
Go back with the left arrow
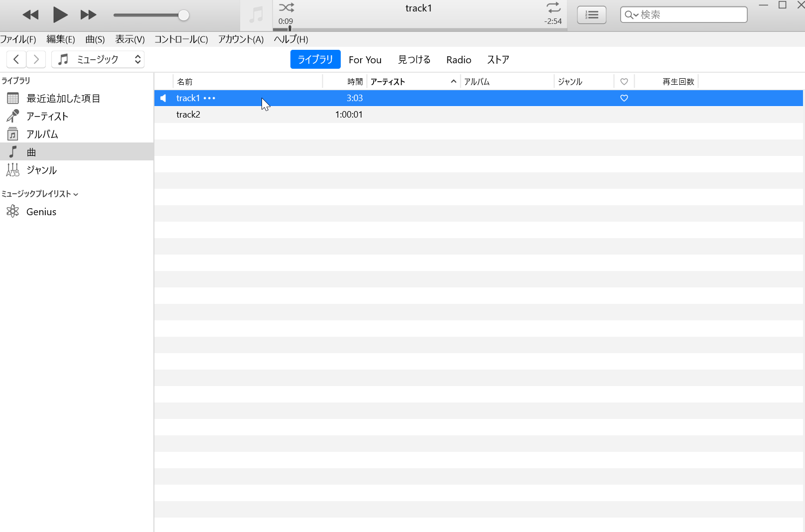point(16,60)
